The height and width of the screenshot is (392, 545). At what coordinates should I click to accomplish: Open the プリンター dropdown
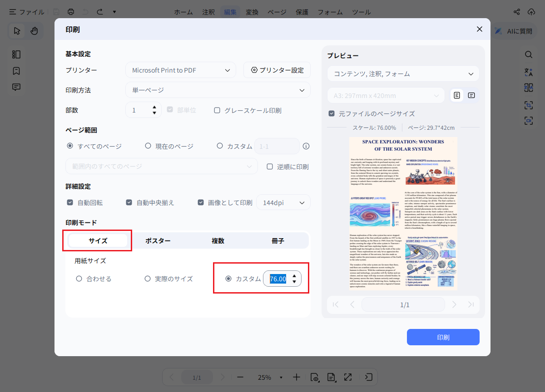181,70
